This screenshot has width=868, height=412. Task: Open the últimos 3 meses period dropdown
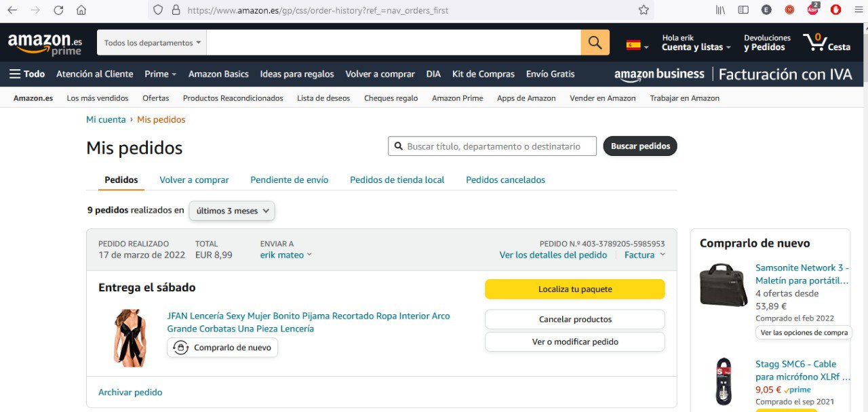232,211
